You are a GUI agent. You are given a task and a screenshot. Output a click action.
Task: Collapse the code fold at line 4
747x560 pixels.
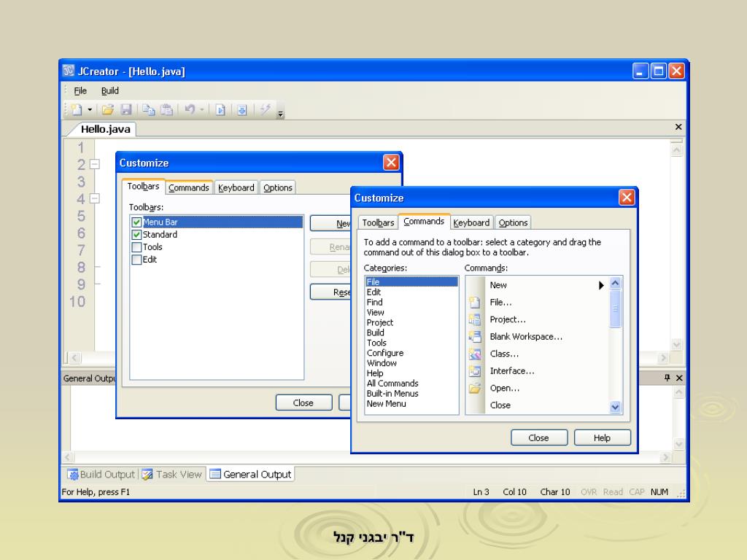coord(95,198)
